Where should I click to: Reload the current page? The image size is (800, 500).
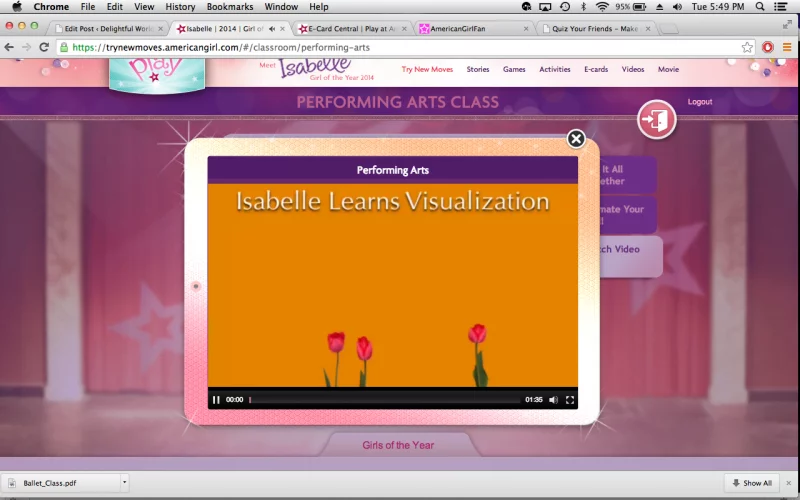tap(44, 47)
